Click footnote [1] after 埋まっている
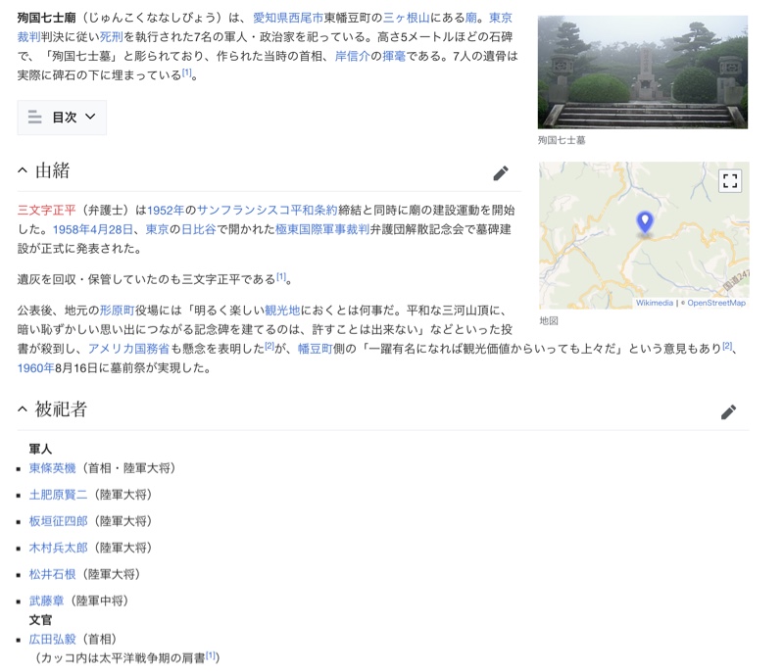The height and width of the screenshot is (672, 784). coord(186,72)
